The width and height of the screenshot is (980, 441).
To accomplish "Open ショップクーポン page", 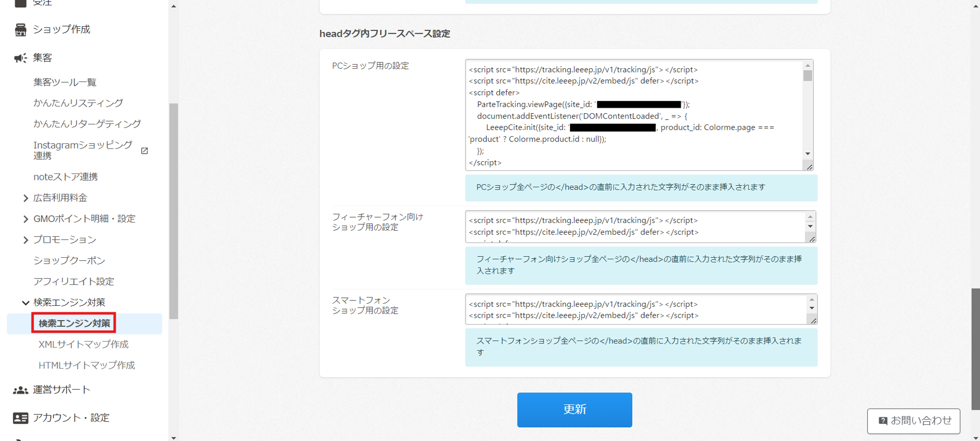I will [69, 261].
